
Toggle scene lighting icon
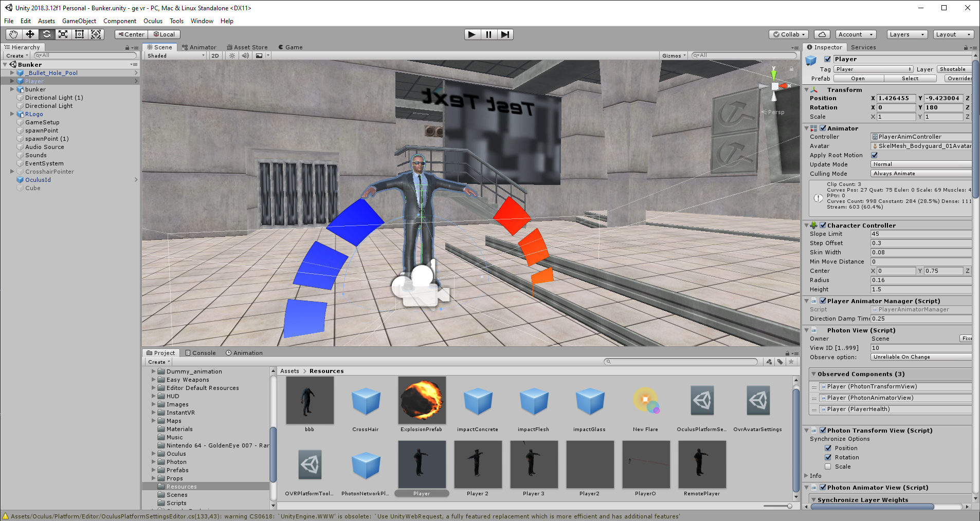click(x=232, y=55)
